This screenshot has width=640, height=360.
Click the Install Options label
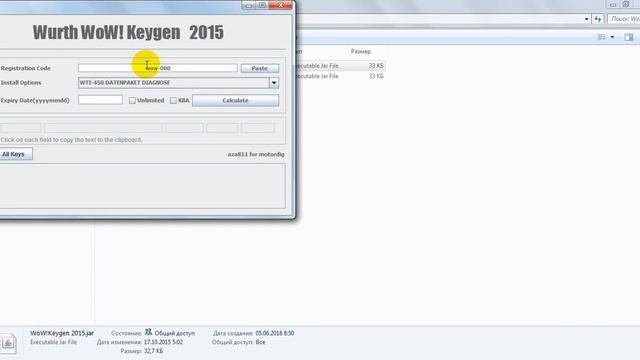point(21,82)
